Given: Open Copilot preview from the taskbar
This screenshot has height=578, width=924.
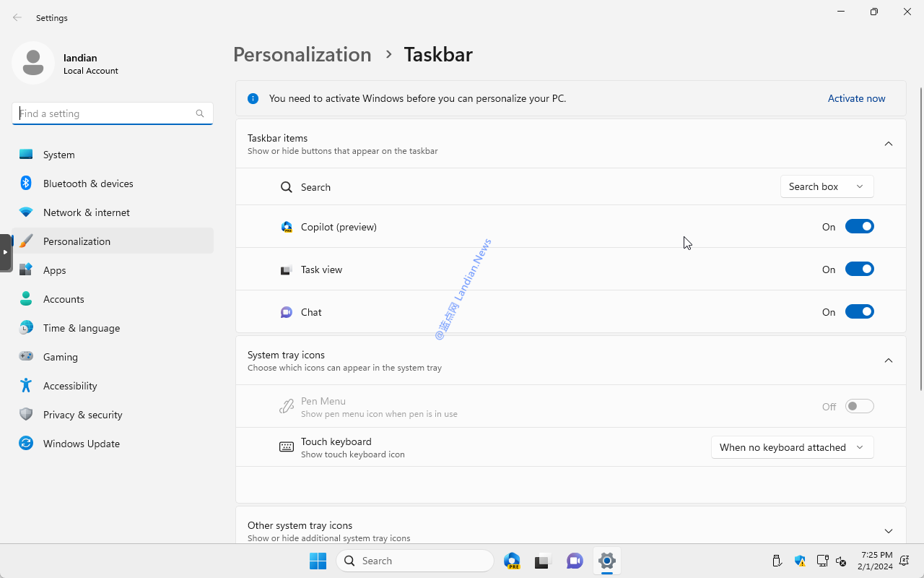Looking at the screenshot, I should 513,561.
